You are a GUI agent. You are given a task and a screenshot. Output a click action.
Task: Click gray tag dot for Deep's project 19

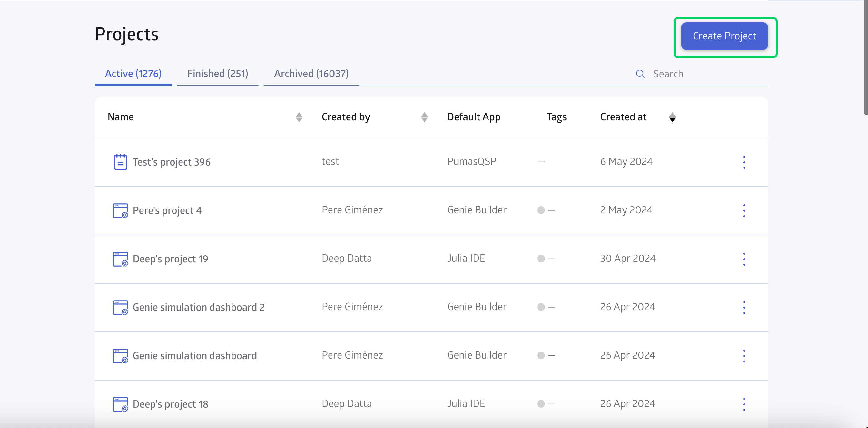point(541,259)
